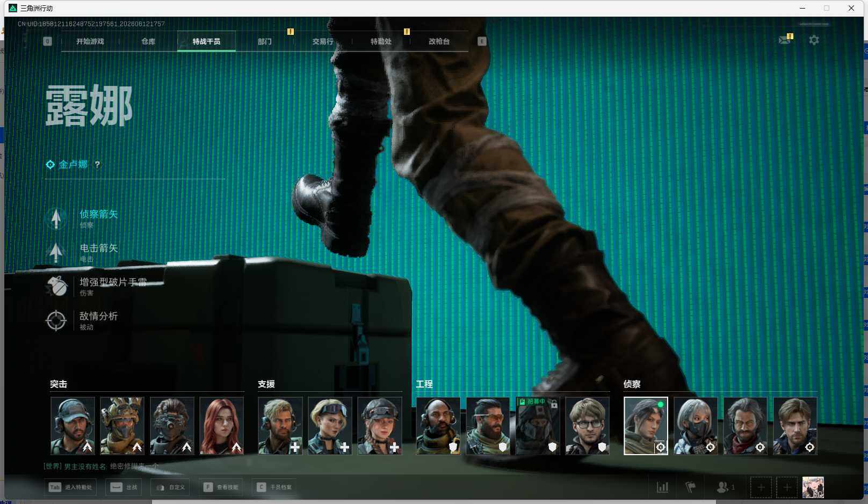Select the 特战干员 tab

pyautogui.click(x=206, y=41)
